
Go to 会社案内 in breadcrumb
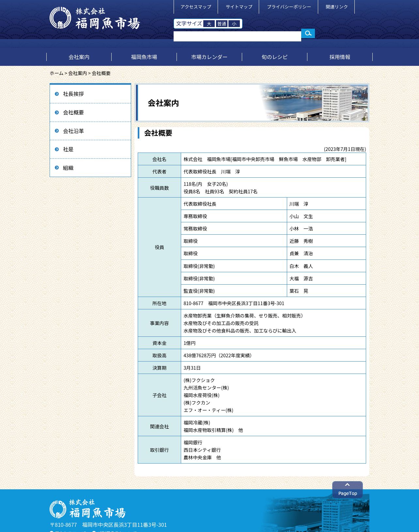pos(78,73)
